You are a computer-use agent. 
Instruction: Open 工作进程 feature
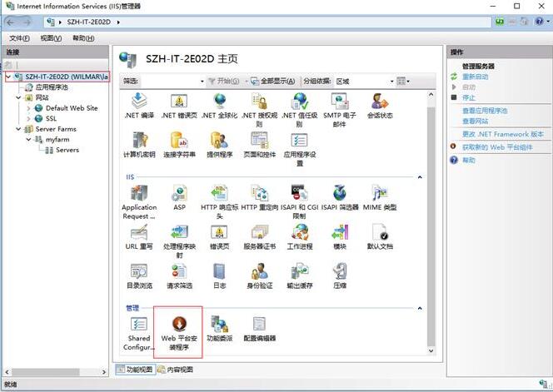300,237
